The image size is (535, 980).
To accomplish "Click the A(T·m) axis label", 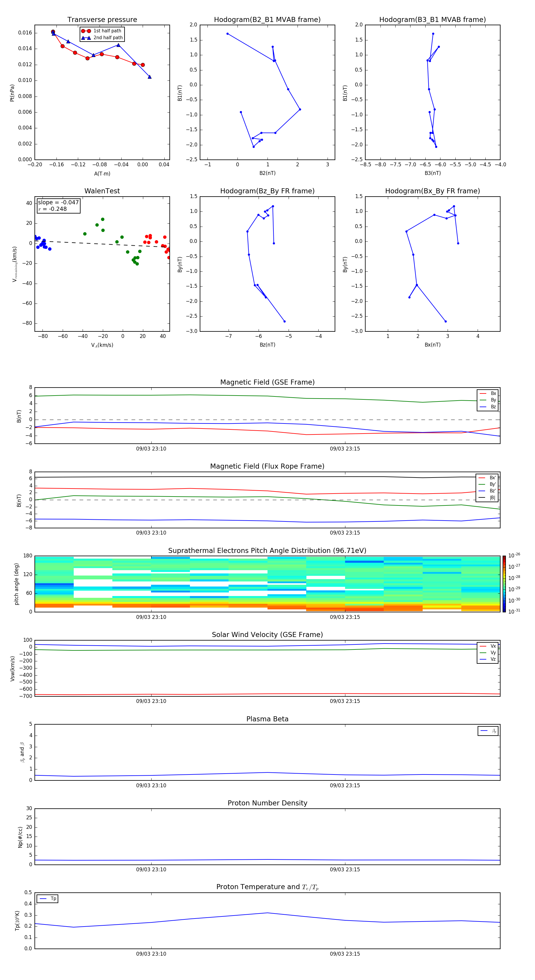I will click(x=102, y=174).
